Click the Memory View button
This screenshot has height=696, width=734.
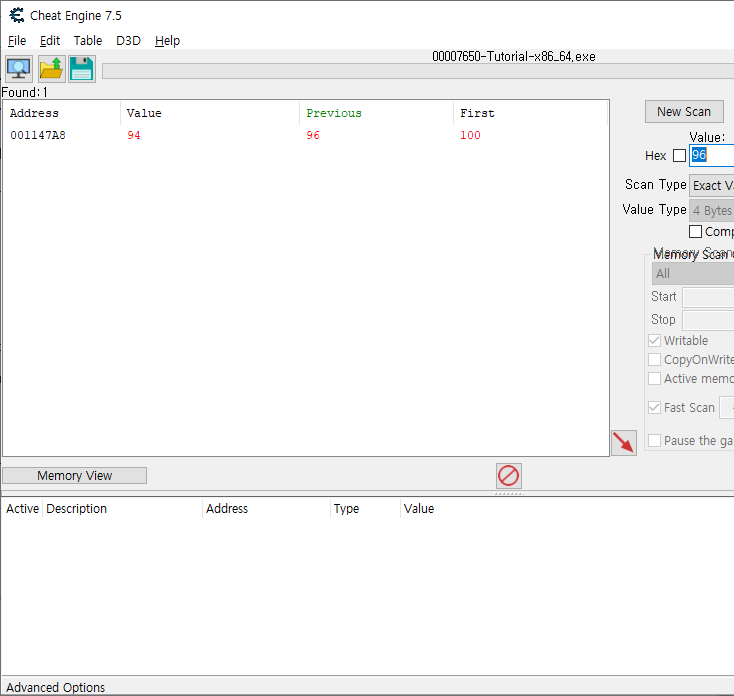pyautogui.click(x=74, y=476)
